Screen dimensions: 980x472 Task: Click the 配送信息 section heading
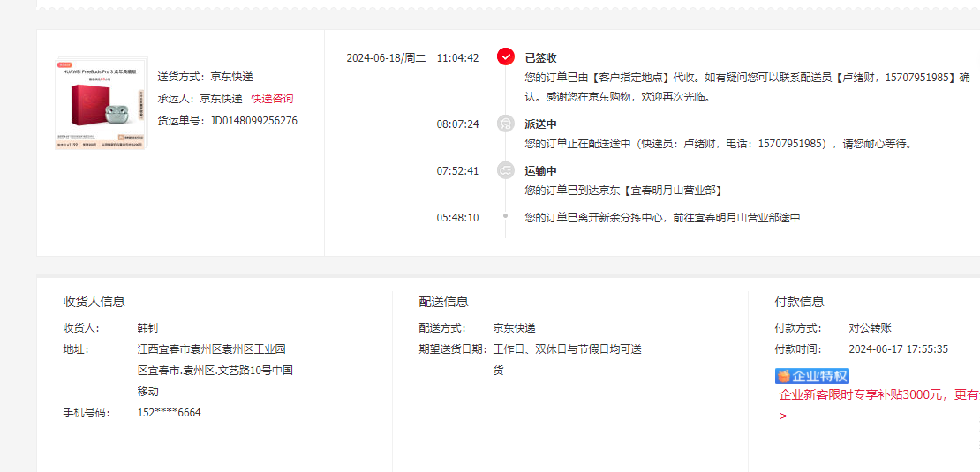point(444,302)
